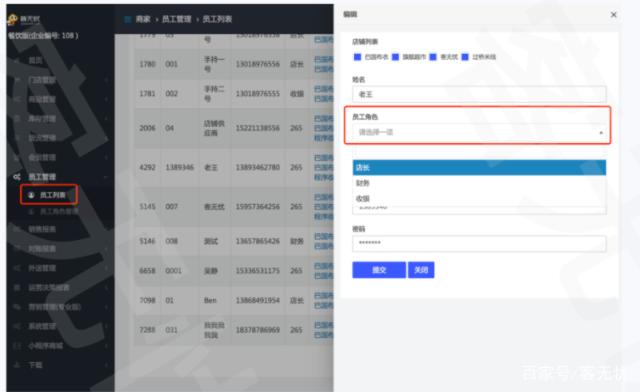Click the logo icon at top-left
640x392 pixels.
13,19
